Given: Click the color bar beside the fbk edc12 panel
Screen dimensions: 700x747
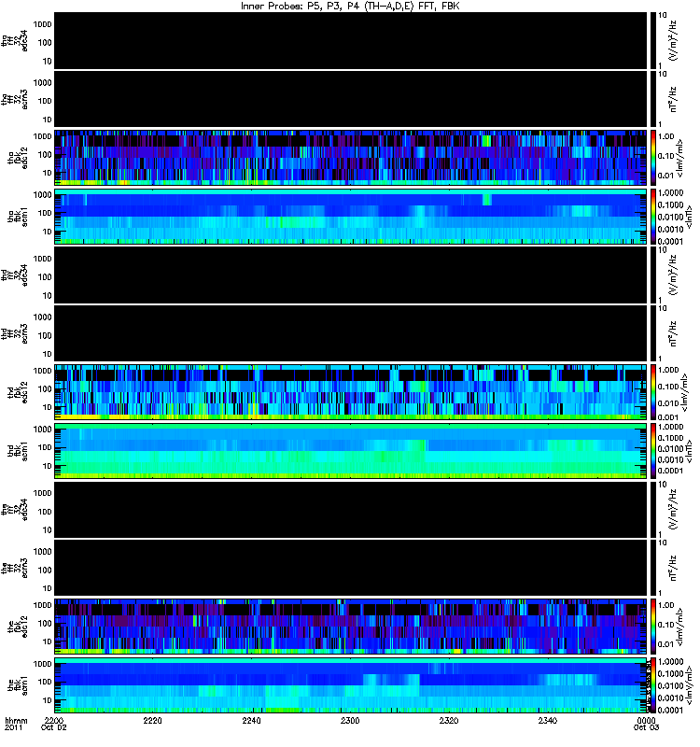Looking at the screenshot, I should point(652,627).
